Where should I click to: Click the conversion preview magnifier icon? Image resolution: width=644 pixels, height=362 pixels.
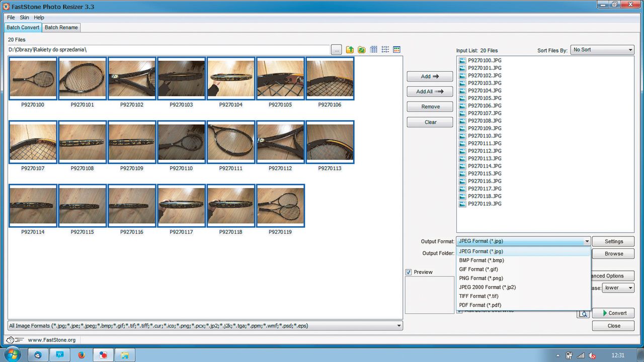[583, 313]
